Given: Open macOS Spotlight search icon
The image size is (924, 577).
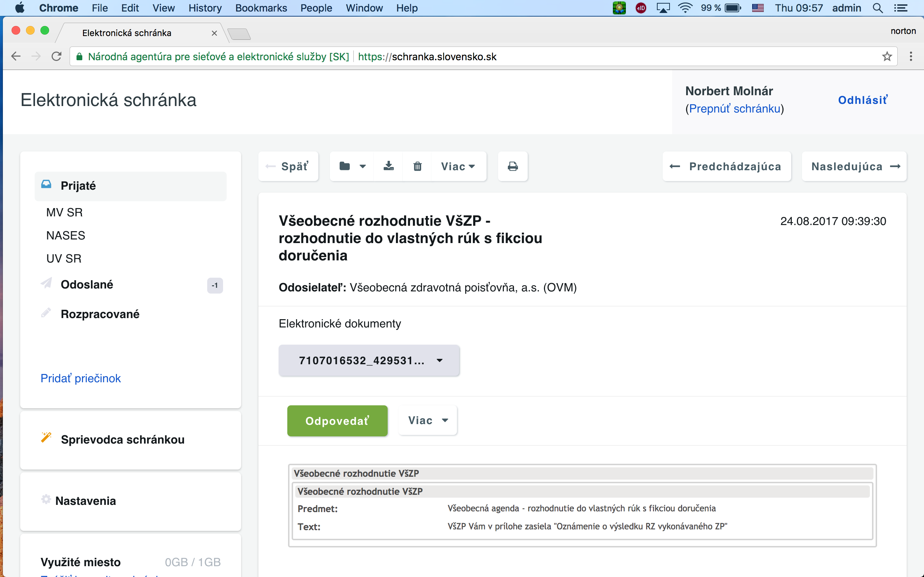Looking at the screenshot, I should [x=877, y=8].
